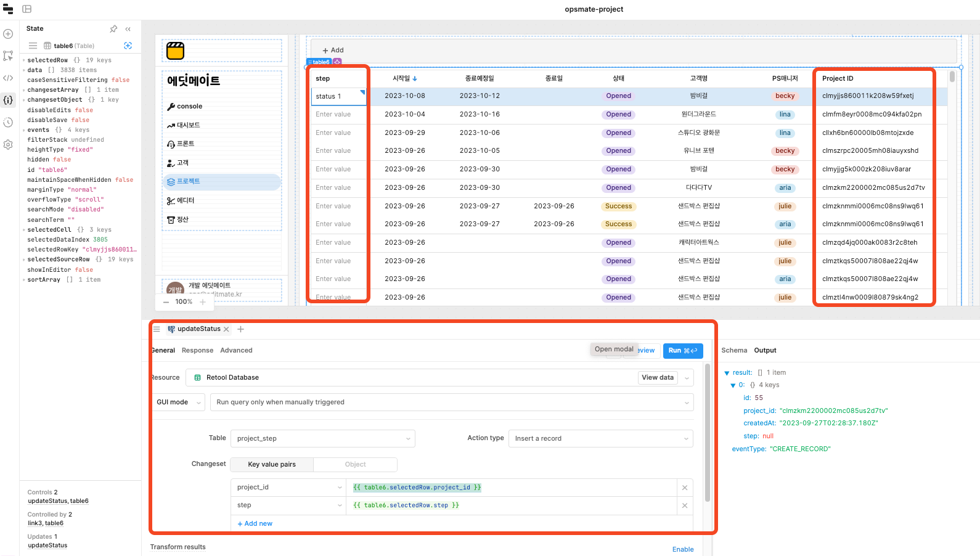This screenshot has height=556, width=980.
Task: Open the step key dropdown
Action: [288, 505]
